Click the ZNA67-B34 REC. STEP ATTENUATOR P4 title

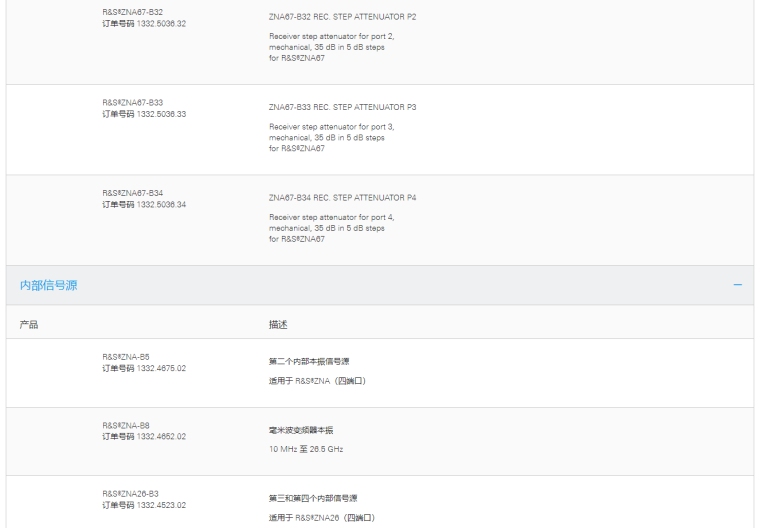(343, 197)
